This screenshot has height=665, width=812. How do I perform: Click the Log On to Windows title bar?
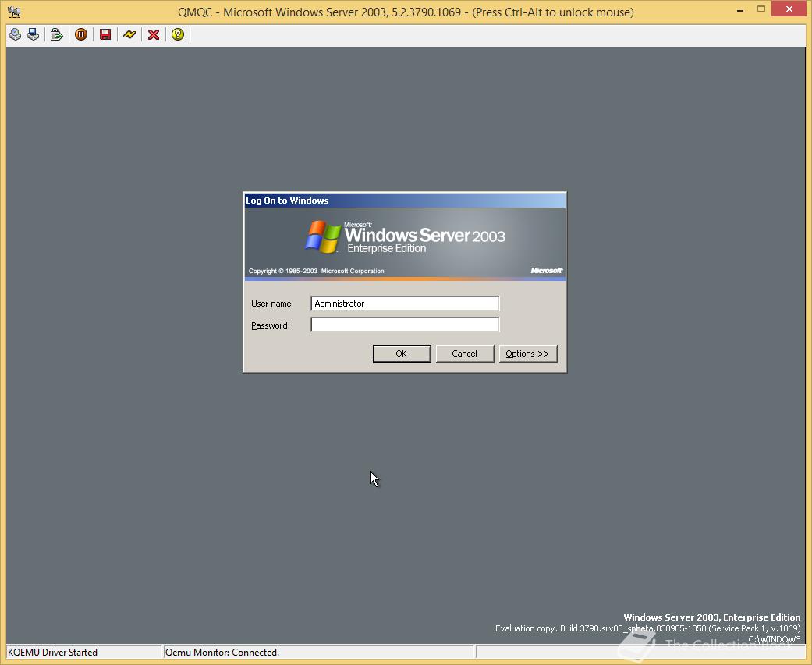pos(405,201)
